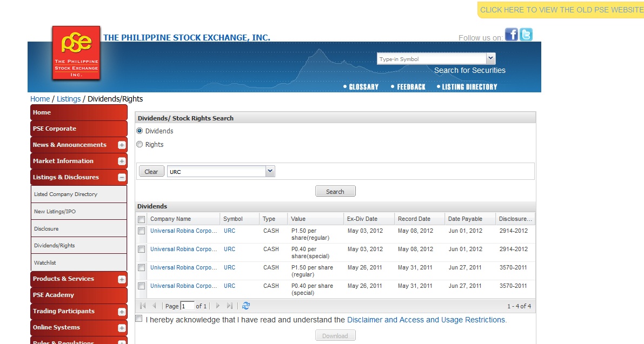
Task: Open Disclaimer and Access and Usage Restrictions link
Action: [x=427, y=320]
